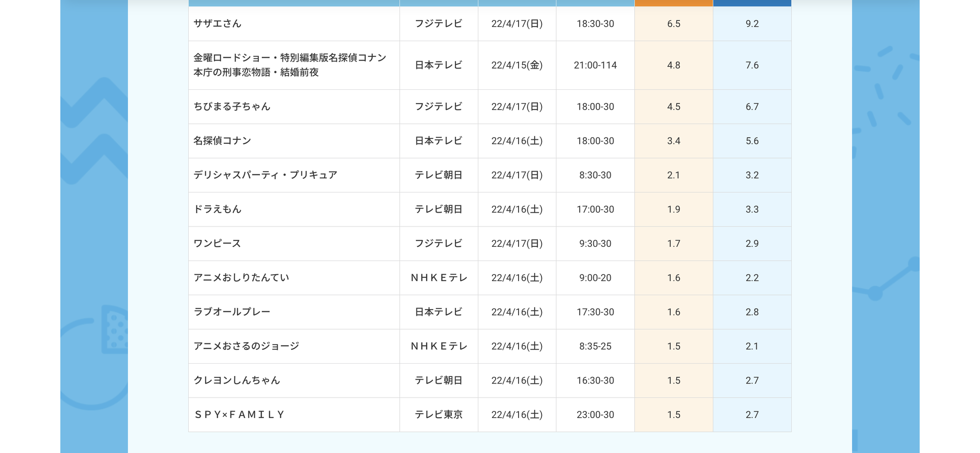This screenshot has height=453, width=980.
Task: Click the 4.5 rating for ちびまる子ちゃん
Action: [674, 107]
